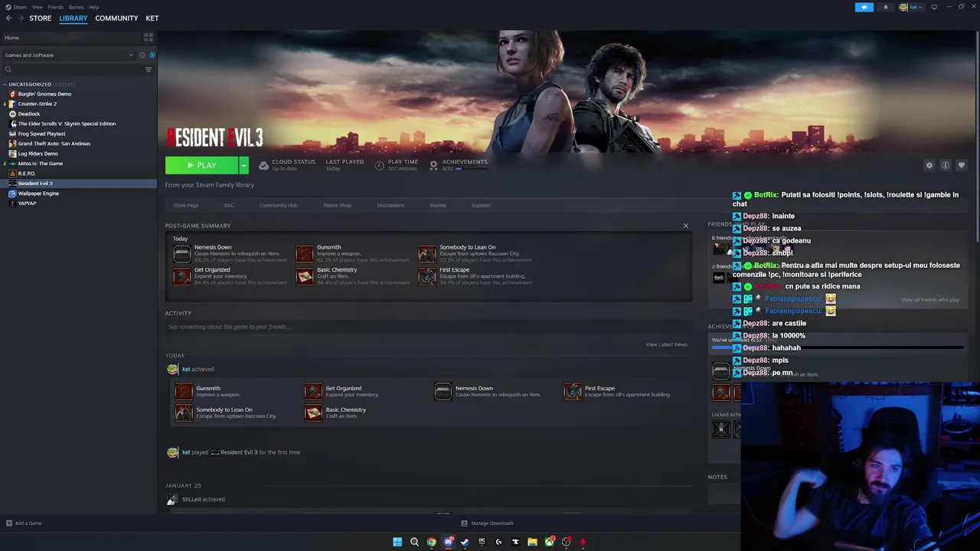
Task: Click the activity status input field
Action: pos(427,327)
